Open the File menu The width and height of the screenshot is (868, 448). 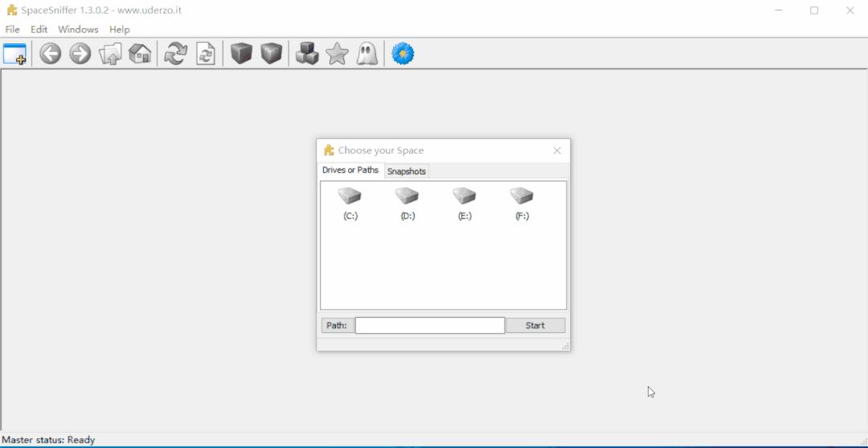[x=12, y=29]
